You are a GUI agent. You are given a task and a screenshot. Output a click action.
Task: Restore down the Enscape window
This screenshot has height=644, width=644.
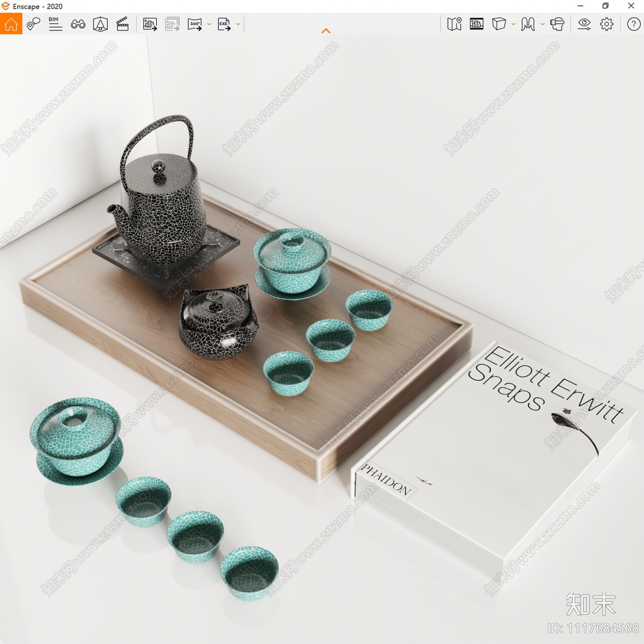coord(605,6)
